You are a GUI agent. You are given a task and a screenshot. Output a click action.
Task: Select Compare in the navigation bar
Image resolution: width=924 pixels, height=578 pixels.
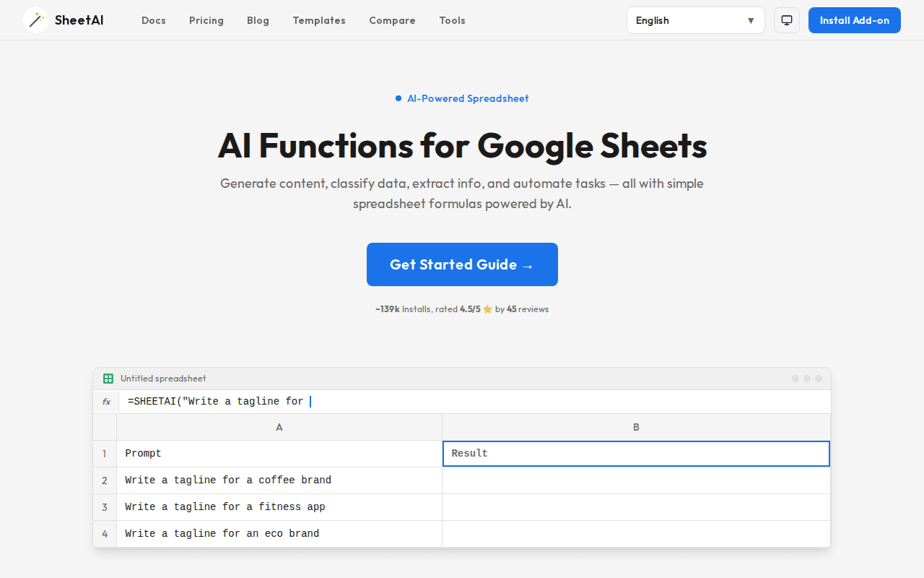coord(392,20)
